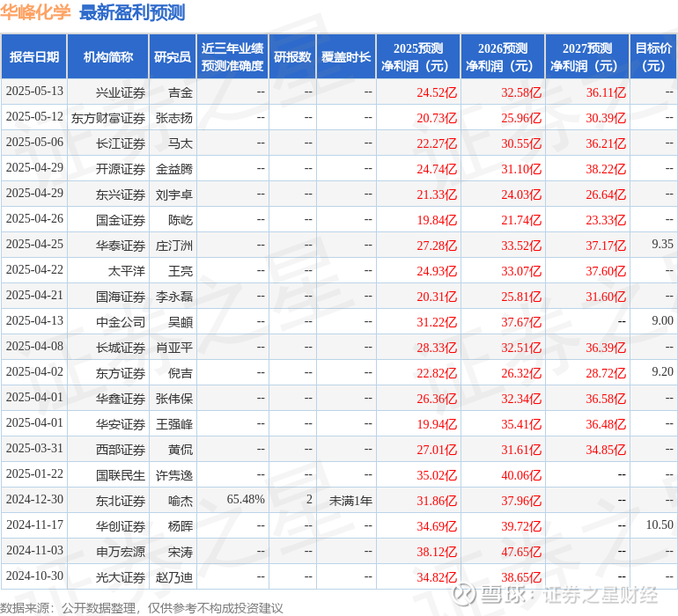Viewport: 678px width, 616px height.
Task: Click researcher name 赵乃迪
Action: click(x=174, y=577)
